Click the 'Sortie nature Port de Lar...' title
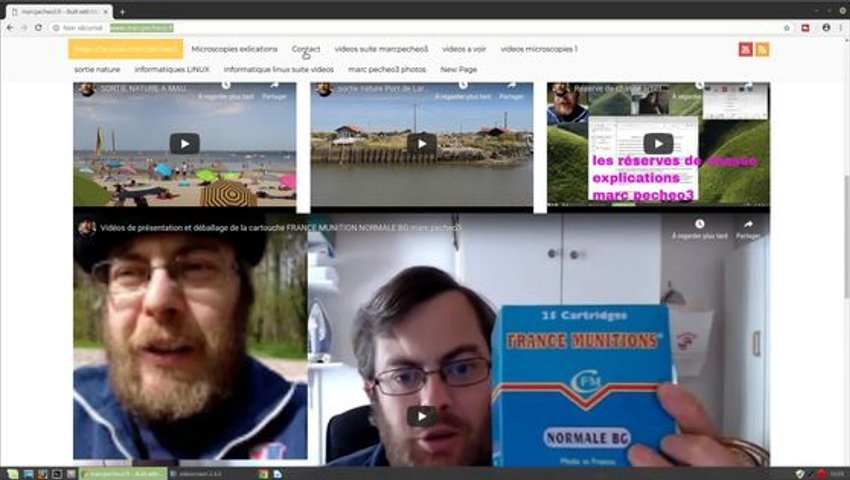 (x=381, y=88)
